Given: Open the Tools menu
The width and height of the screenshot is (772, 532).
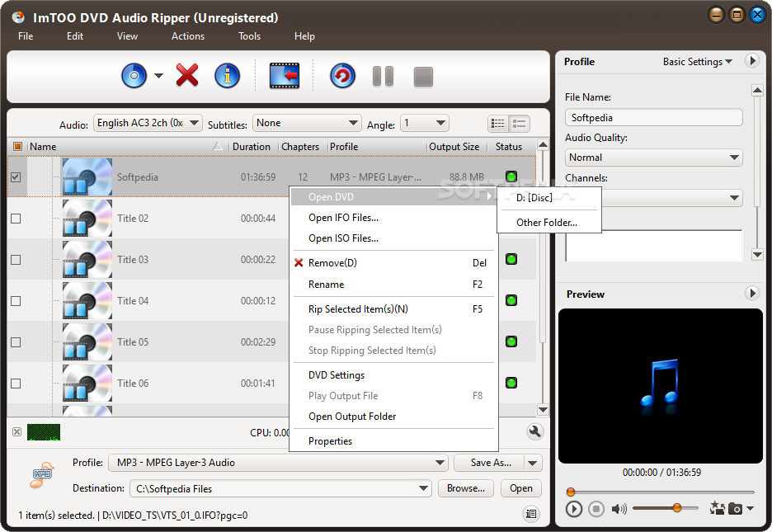Looking at the screenshot, I should (x=250, y=36).
